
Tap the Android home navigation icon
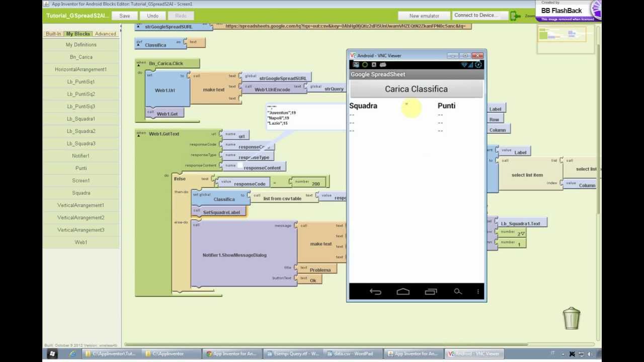403,292
